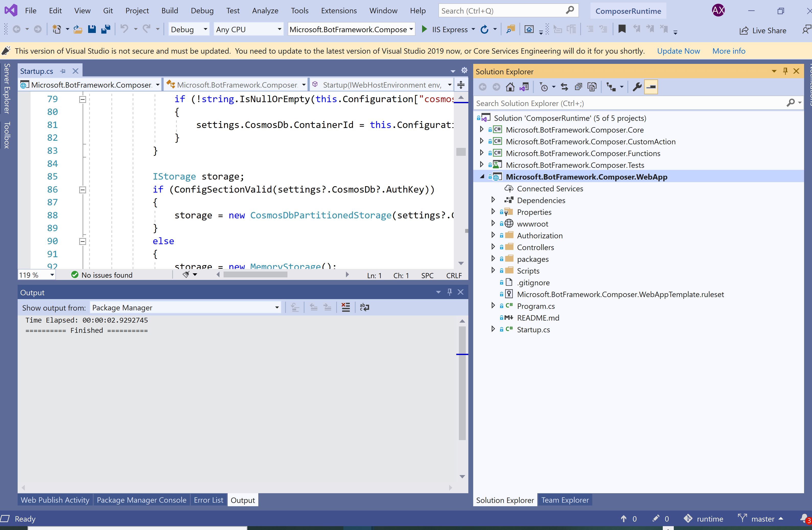Viewport: 812px width, 530px height.
Task: Toggle the bookmark icon in toolbar
Action: click(622, 29)
